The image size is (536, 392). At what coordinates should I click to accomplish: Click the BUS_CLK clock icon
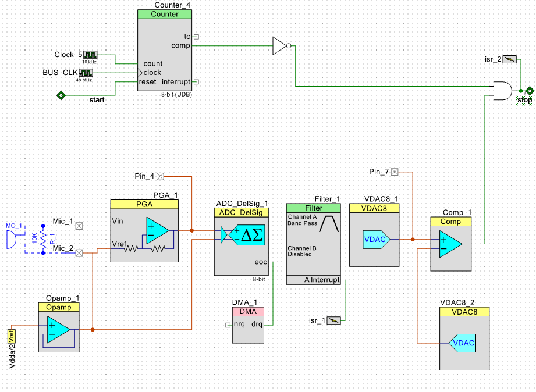[x=86, y=73]
